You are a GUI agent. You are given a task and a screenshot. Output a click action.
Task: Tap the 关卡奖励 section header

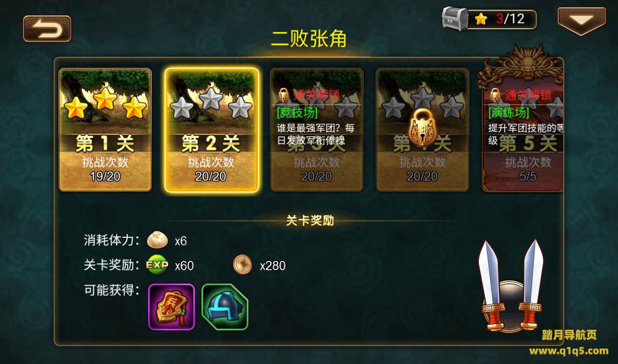point(309,221)
